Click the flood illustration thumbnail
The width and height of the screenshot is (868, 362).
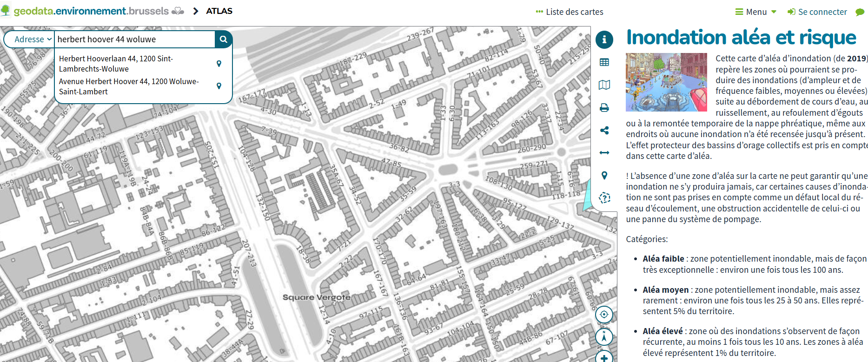[x=666, y=82]
